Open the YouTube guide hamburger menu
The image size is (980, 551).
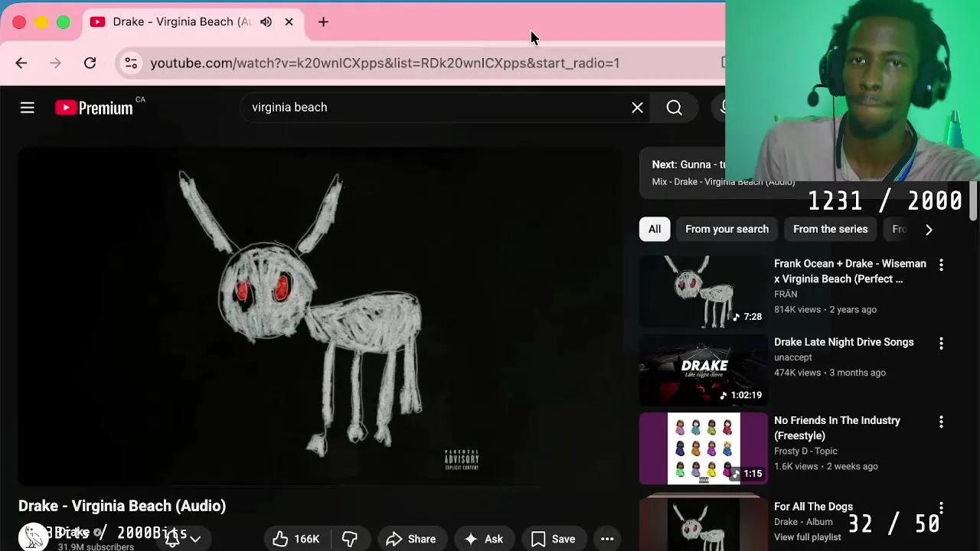[x=28, y=108]
